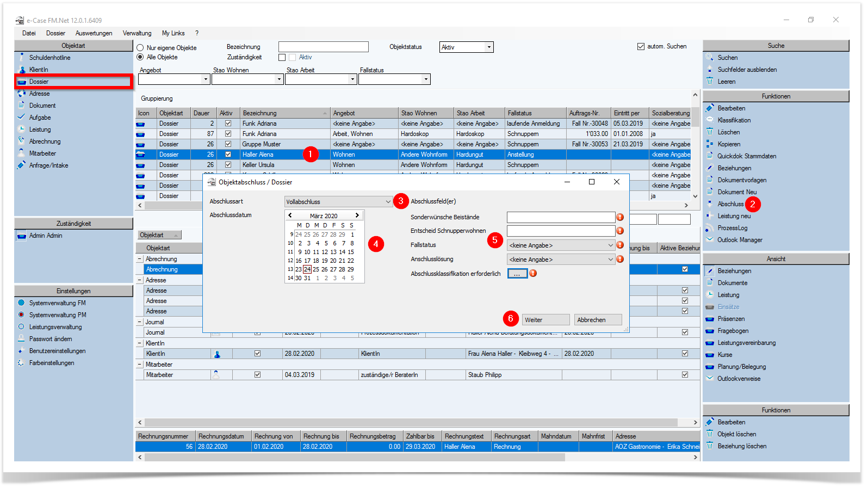Click Kopieren in Funktionen

[x=729, y=144]
